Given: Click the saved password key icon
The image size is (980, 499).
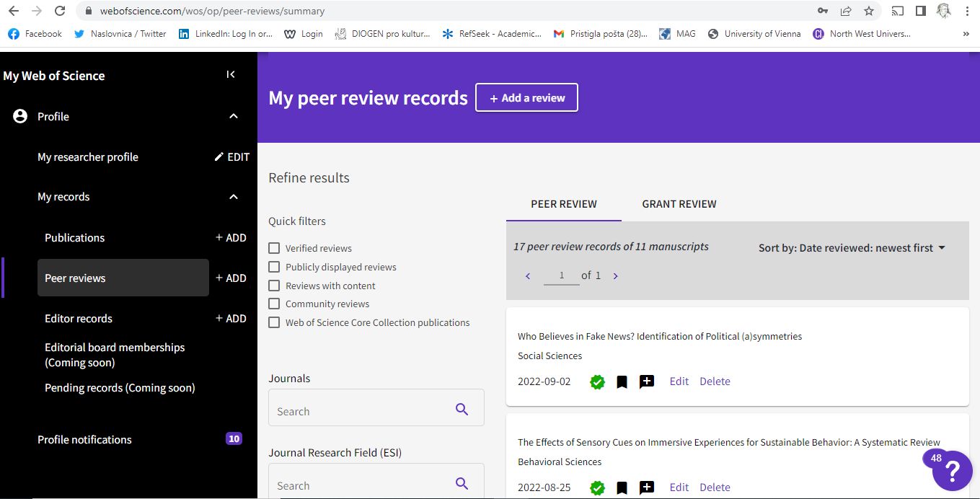Looking at the screenshot, I should (823, 11).
